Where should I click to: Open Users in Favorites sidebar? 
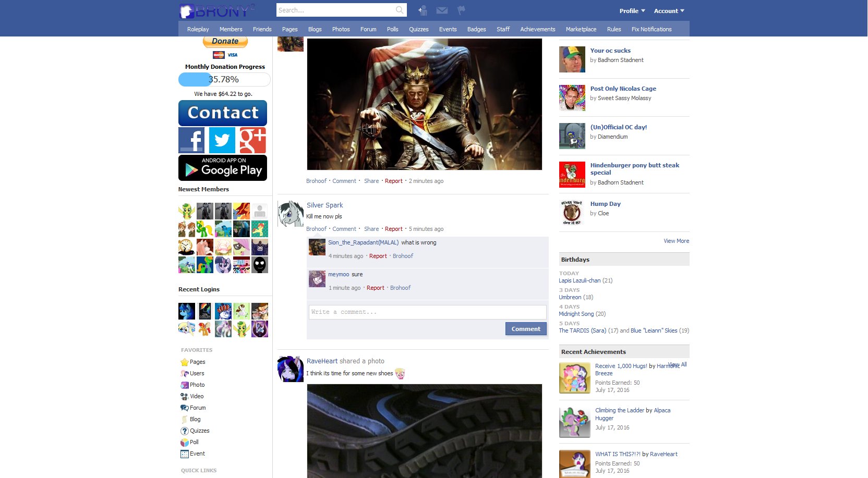pos(197,373)
